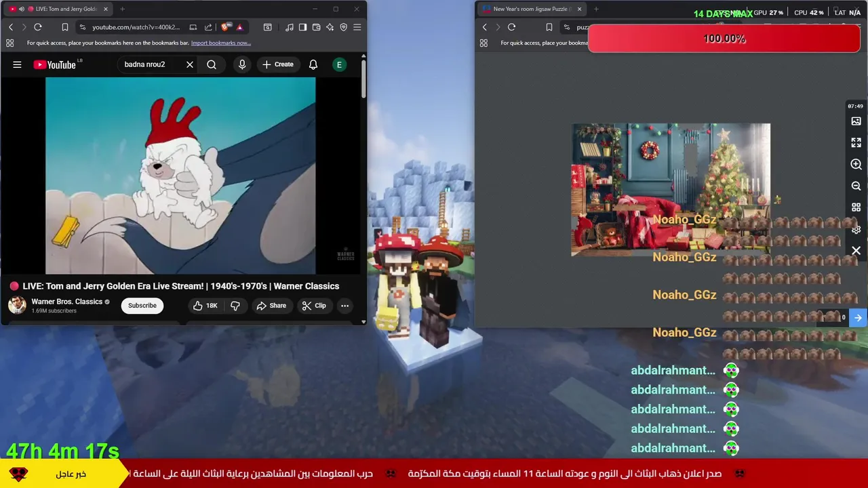This screenshot has width=868, height=488.
Task: Open the Warner Bros. Classics channel name
Action: point(66,302)
